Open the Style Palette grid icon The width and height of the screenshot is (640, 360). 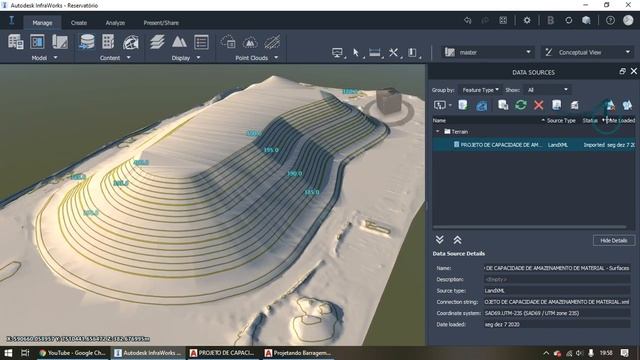coord(108,42)
